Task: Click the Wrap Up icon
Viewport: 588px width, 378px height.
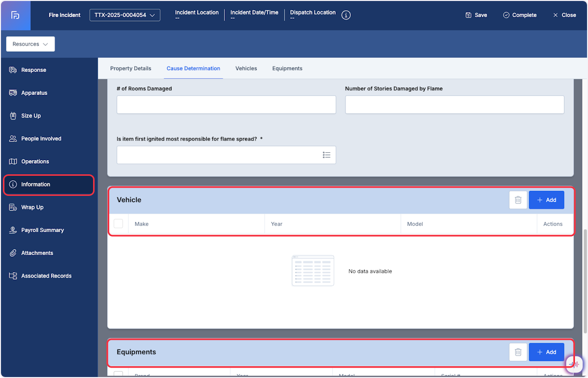Action: (x=13, y=207)
